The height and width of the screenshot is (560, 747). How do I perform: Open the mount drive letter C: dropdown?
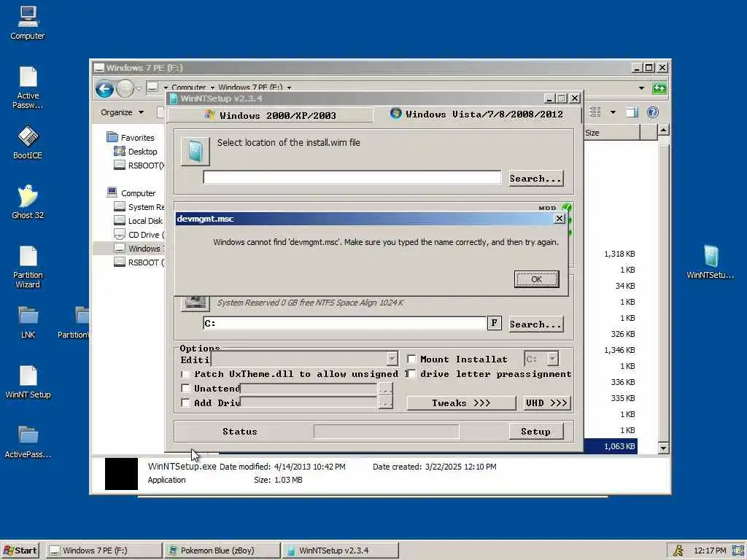coord(552,359)
